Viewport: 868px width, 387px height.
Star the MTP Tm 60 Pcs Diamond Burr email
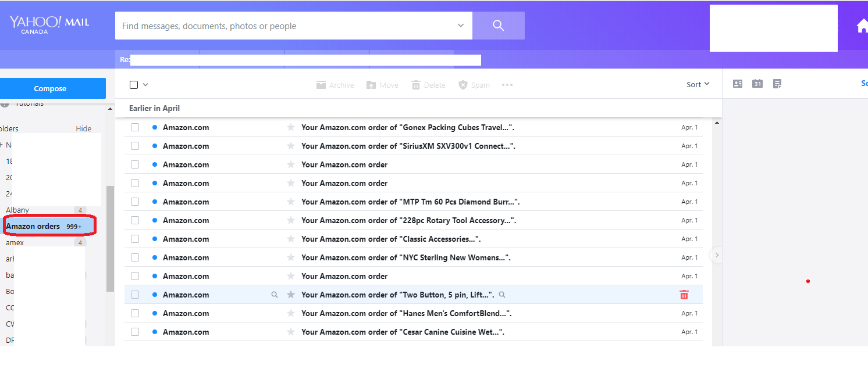coord(291,202)
